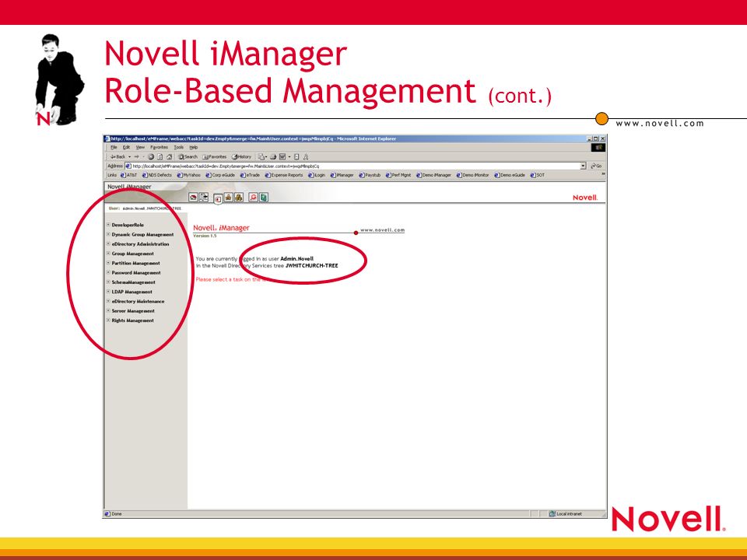
Task: Expand the eDirectory Administration role
Action: click(x=108, y=243)
